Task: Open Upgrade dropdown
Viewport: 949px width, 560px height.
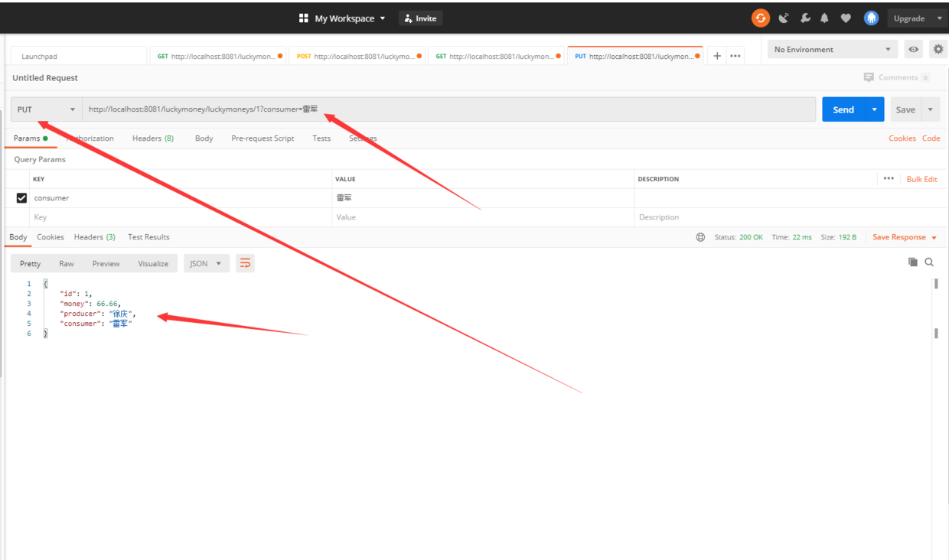Action: (916, 18)
